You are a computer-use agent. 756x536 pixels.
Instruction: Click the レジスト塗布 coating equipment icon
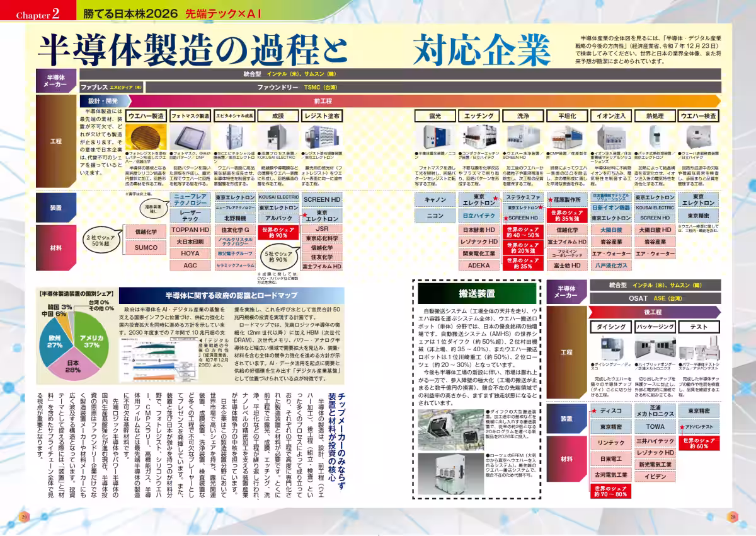point(323,136)
